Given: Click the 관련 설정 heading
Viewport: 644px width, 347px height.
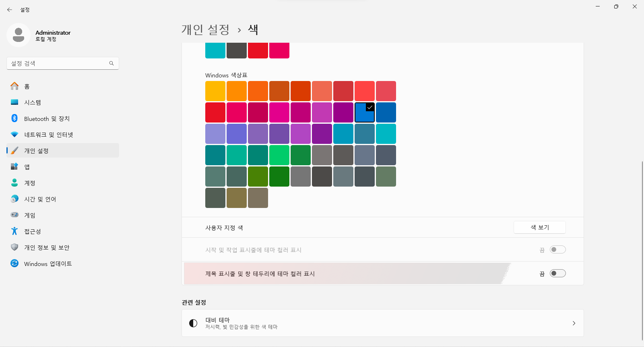Looking at the screenshot, I should click(194, 302).
